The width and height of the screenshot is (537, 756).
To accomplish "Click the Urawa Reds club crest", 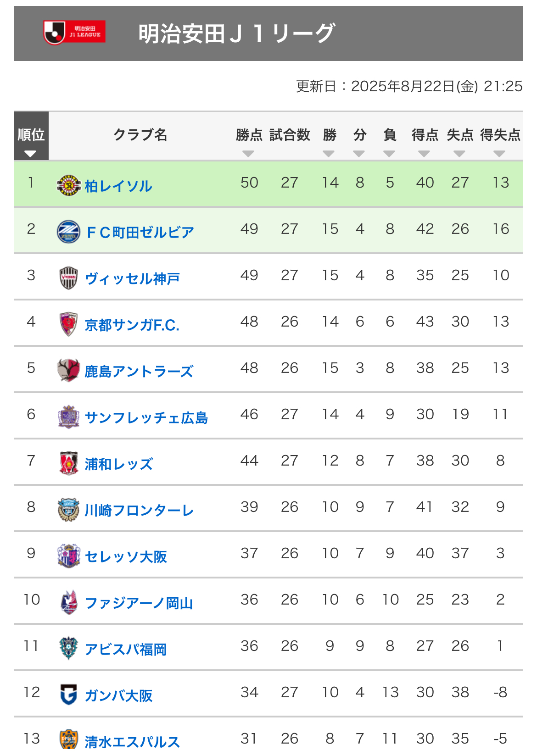I will [69, 463].
